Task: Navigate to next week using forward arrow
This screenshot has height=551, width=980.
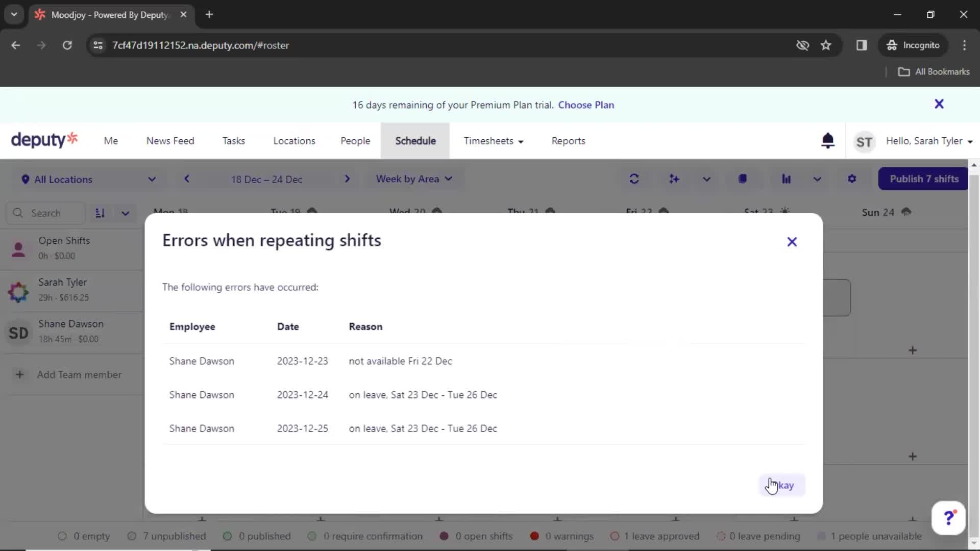Action: tap(346, 179)
